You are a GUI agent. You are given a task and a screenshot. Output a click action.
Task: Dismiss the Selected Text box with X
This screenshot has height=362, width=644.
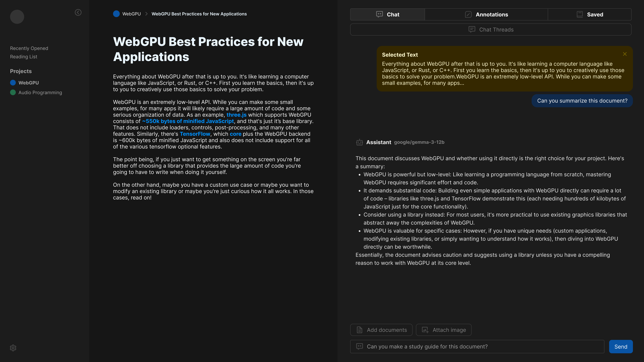point(625,54)
